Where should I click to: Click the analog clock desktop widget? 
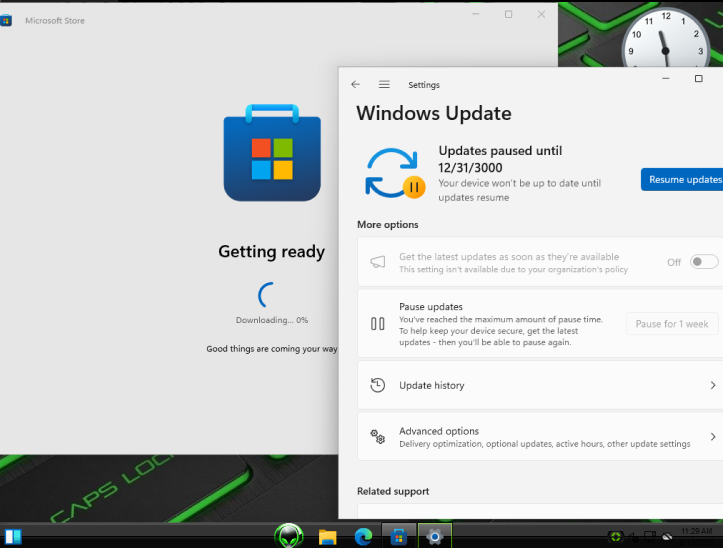point(665,38)
